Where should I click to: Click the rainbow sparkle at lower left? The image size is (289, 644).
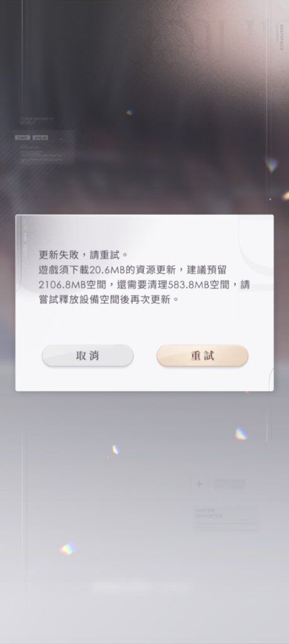(67, 548)
